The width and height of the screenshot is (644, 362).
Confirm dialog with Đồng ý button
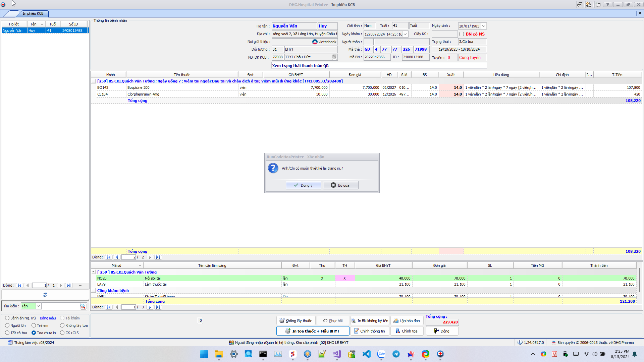pyautogui.click(x=303, y=185)
